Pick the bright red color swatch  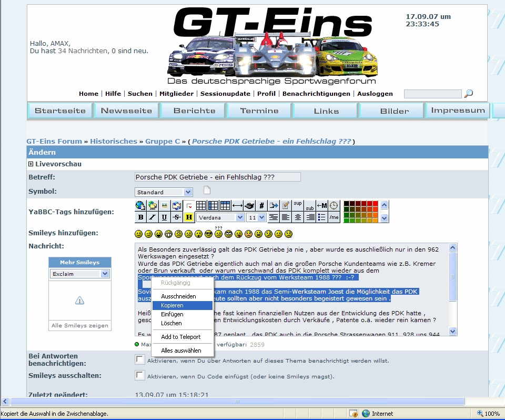click(375, 204)
